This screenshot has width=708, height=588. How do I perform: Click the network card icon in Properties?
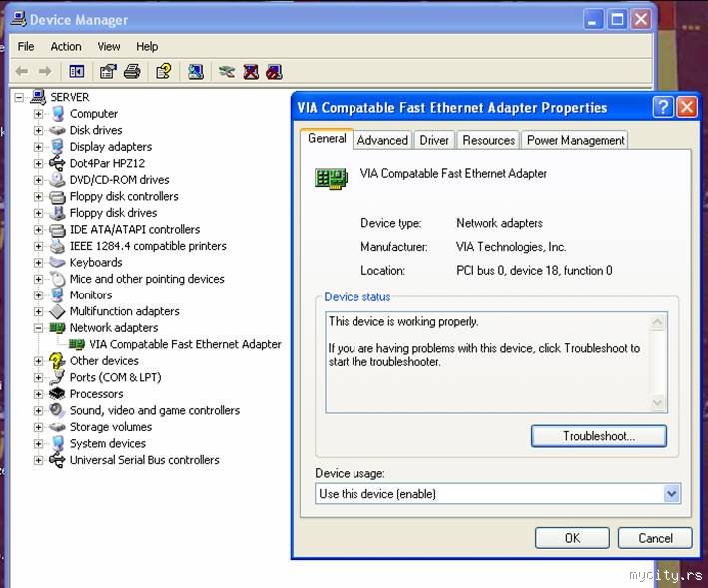[331, 178]
